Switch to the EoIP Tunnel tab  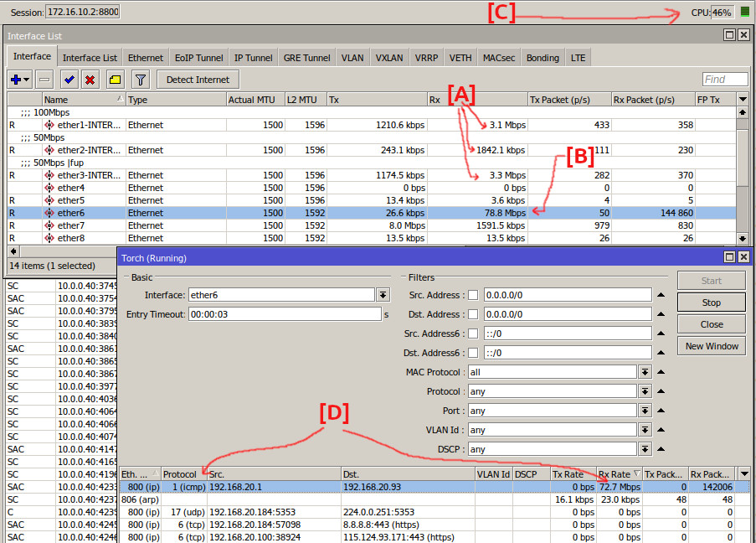coord(198,58)
